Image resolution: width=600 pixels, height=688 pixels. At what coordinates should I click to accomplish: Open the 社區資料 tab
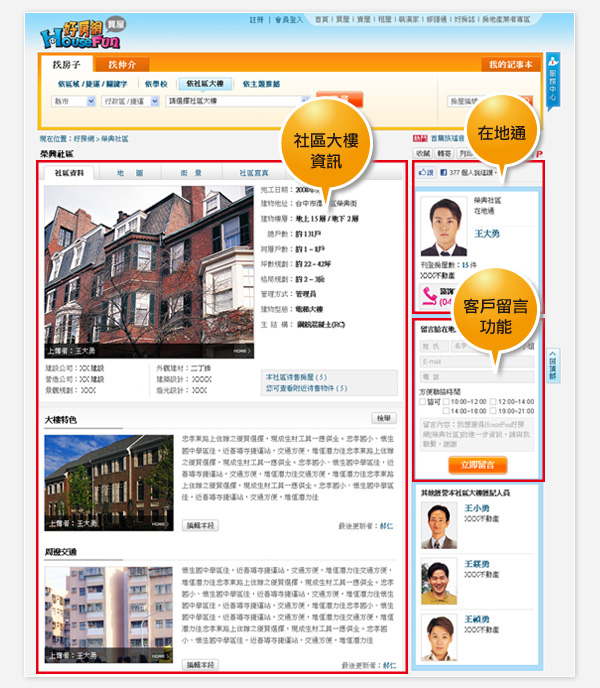[x=69, y=173]
